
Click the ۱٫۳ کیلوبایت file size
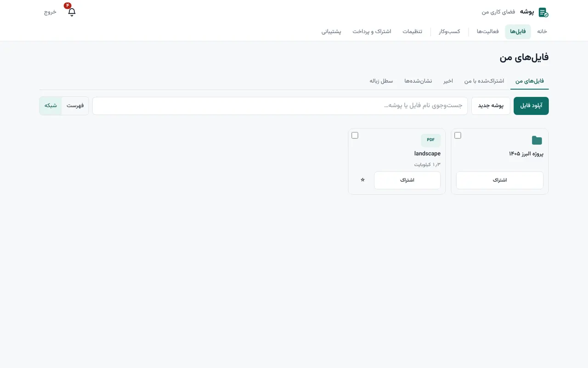click(427, 165)
